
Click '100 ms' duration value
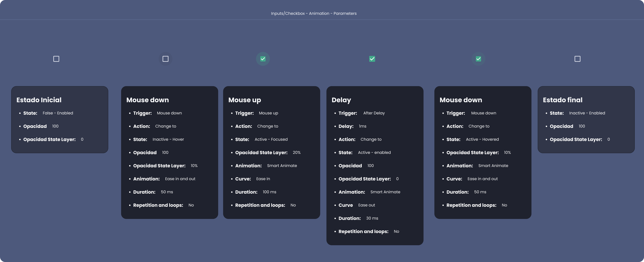click(269, 192)
